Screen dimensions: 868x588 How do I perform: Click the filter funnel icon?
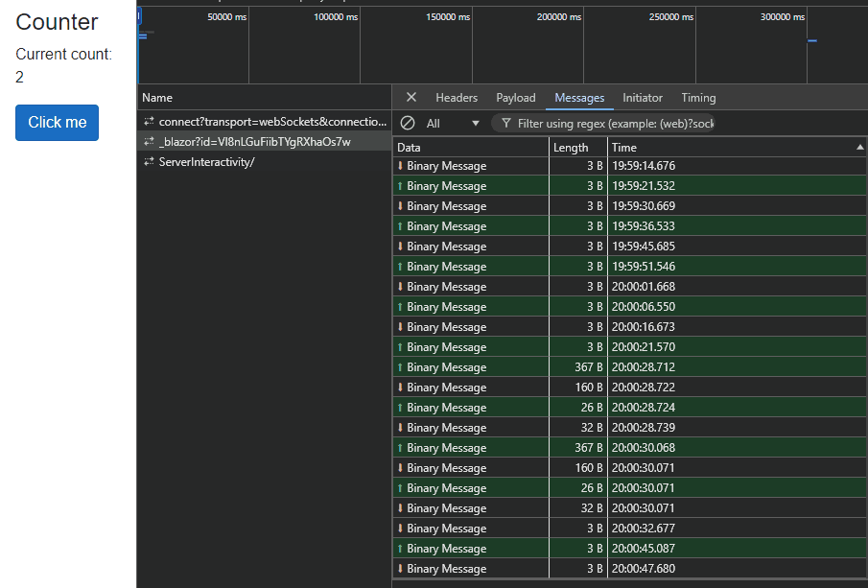(x=506, y=124)
